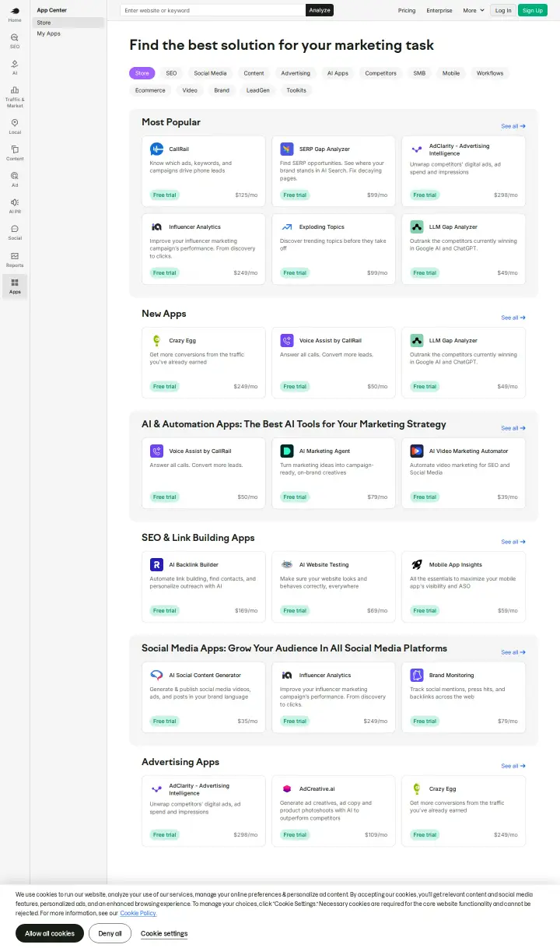Select the LeadGen category pill

(258, 90)
